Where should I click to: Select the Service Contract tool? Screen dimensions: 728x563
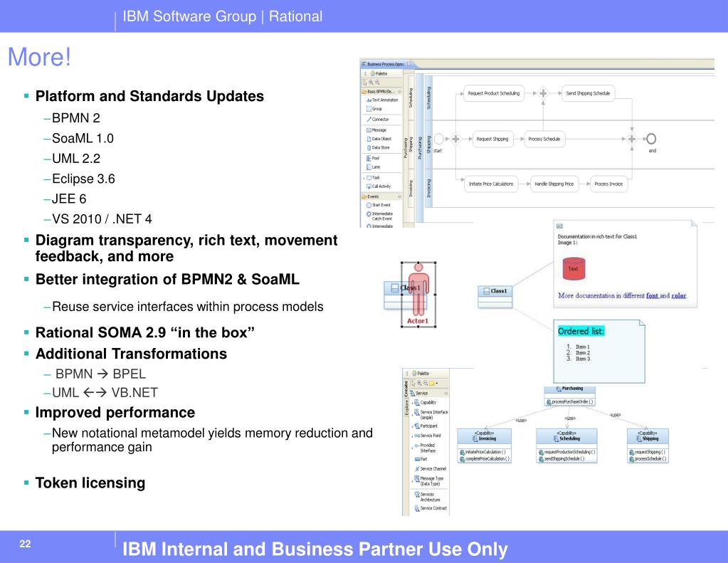[431, 508]
